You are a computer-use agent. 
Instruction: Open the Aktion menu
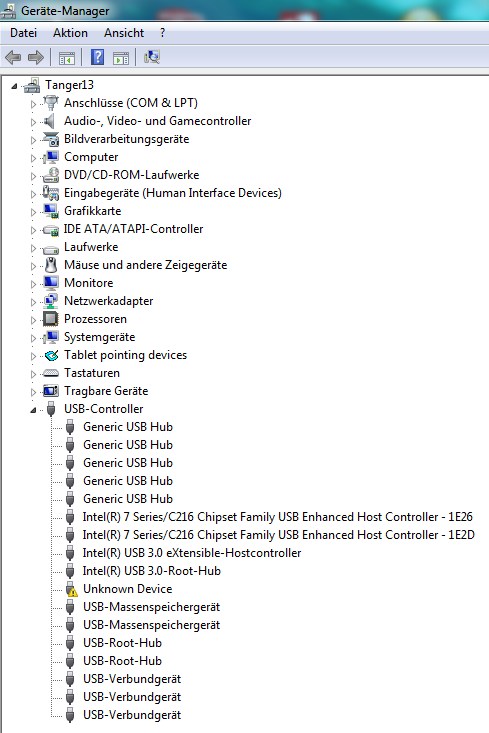71,33
